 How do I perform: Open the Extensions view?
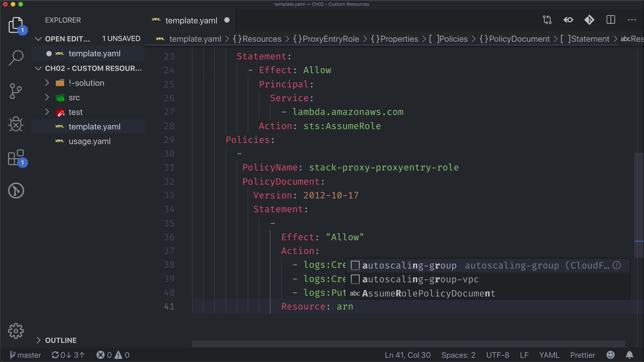pos(16,158)
